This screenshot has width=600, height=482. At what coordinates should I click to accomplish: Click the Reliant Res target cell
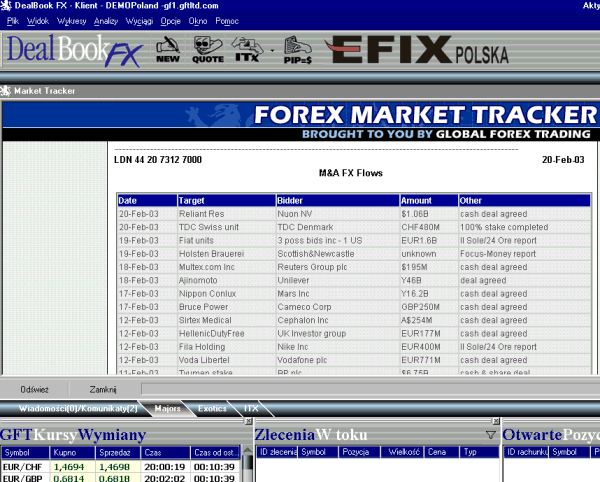click(227, 214)
